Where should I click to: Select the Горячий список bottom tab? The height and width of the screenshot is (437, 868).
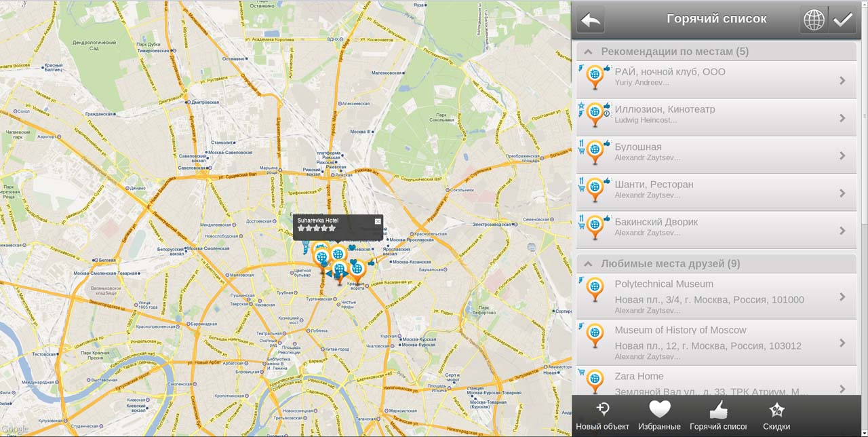coord(718,416)
